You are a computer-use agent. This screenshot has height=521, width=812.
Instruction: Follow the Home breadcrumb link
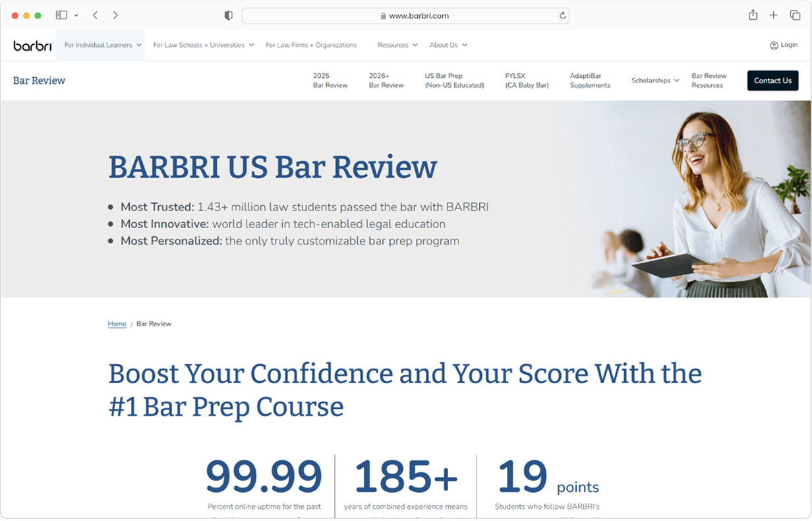tap(117, 324)
